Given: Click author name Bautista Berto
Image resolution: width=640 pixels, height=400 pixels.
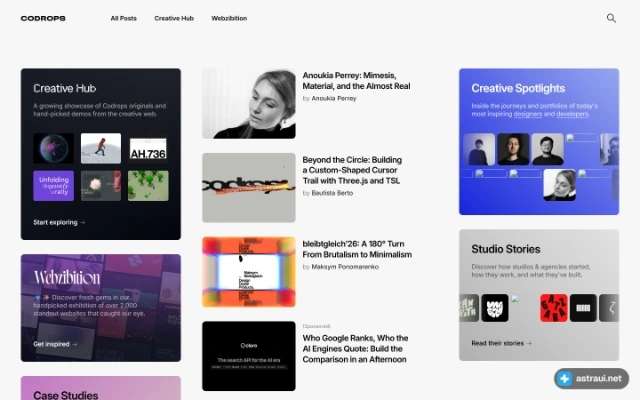Looking at the screenshot, I should point(332,193).
